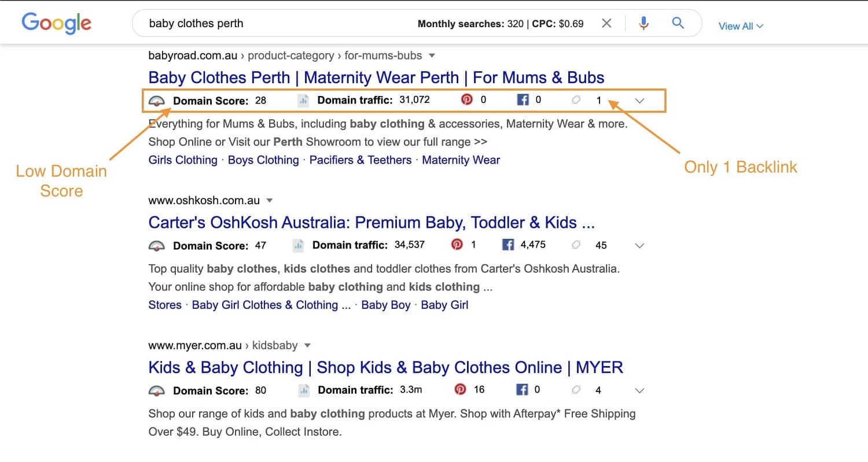
Task: Start voice search with the microphone icon
Action: [643, 23]
